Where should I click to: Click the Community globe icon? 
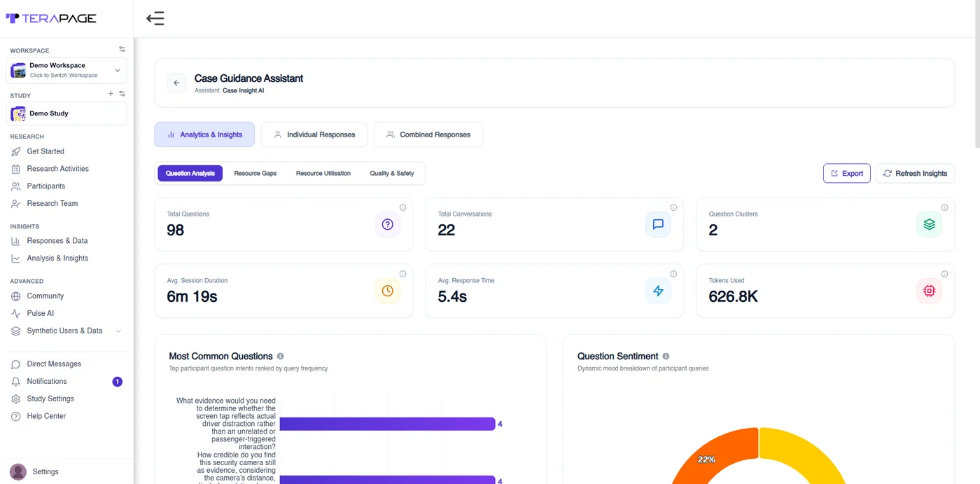(x=15, y=296)
